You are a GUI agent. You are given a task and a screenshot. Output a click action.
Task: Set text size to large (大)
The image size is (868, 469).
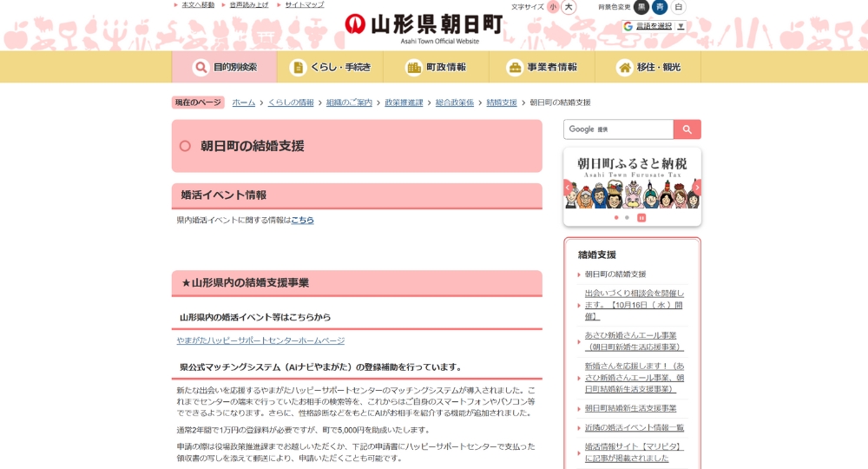pyautogui.click(x=569, y=7)
